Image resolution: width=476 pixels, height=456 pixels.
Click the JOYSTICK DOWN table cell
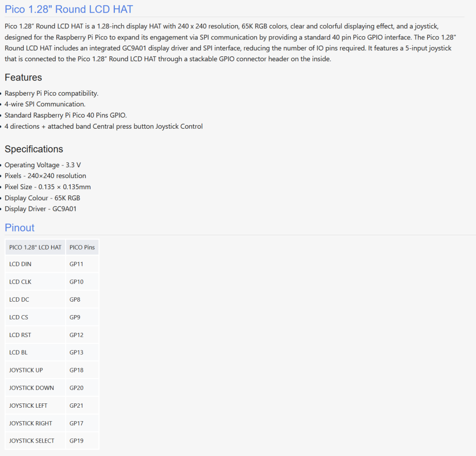[32, 388]
